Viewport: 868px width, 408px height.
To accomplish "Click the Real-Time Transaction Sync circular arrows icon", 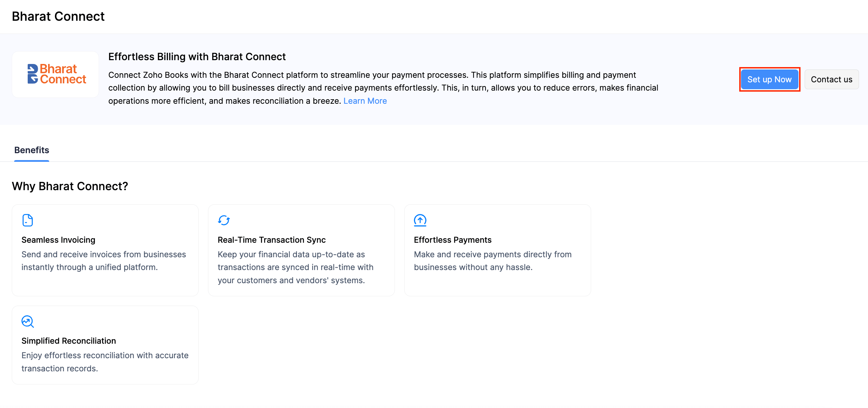I will (x=224, y=220).
